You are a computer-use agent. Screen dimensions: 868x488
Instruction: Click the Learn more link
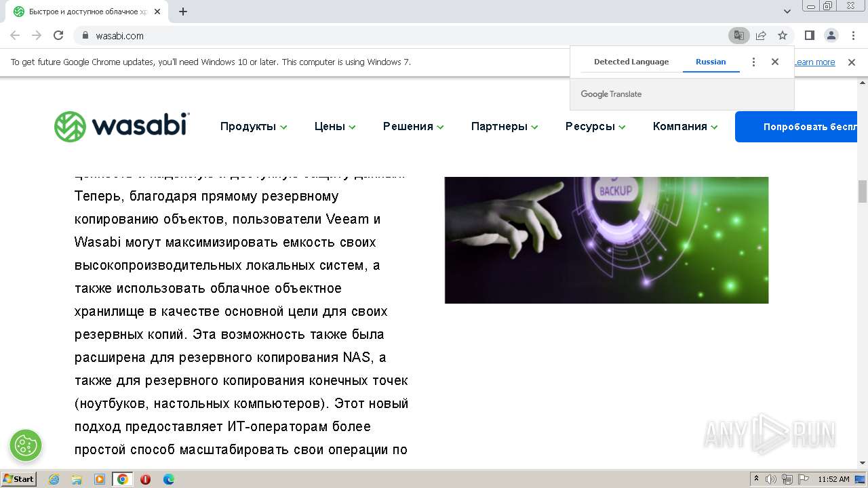(814, 62)
